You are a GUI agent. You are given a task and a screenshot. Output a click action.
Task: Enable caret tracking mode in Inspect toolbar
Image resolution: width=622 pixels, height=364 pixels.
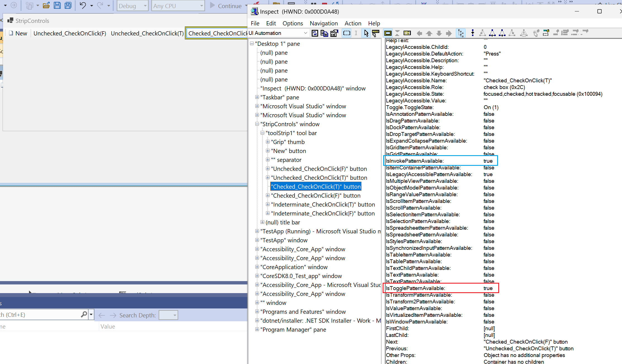pos(356,33)
